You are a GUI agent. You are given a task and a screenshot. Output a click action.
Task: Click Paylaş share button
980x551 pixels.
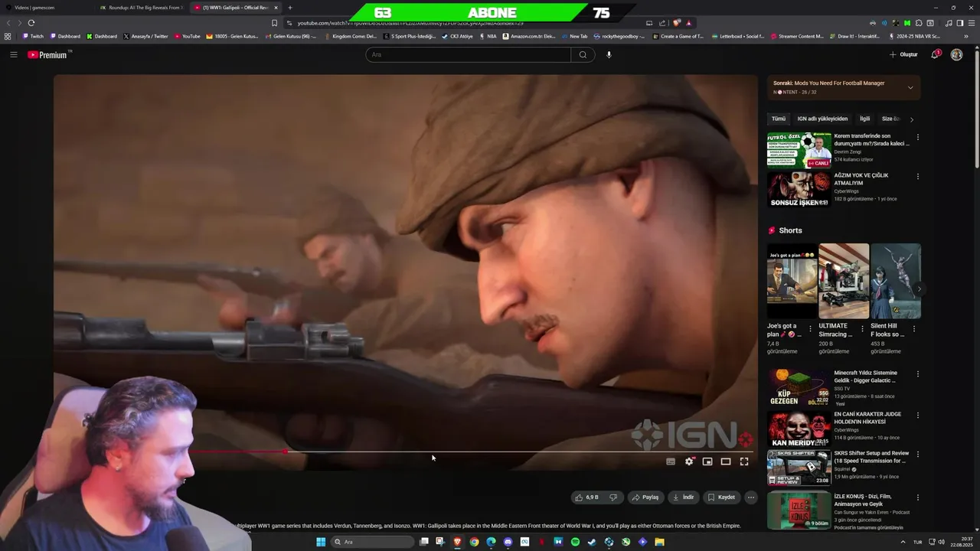645,497
